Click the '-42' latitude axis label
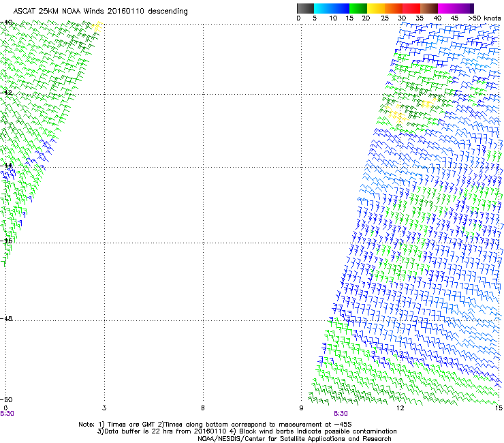Viewport: 504px width, 443px height. (x=6, y=92)
